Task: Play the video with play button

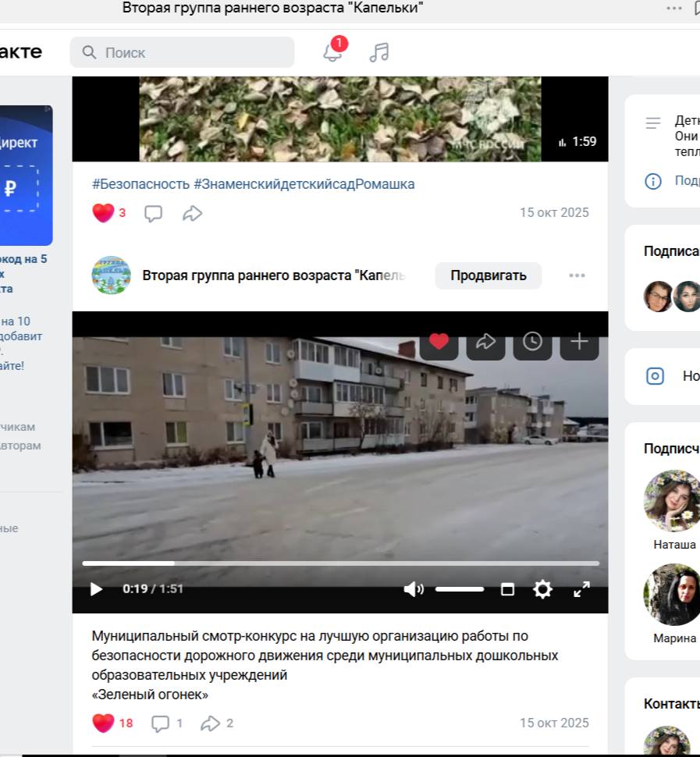Action: pyautogui.click(x=96, y=589)
